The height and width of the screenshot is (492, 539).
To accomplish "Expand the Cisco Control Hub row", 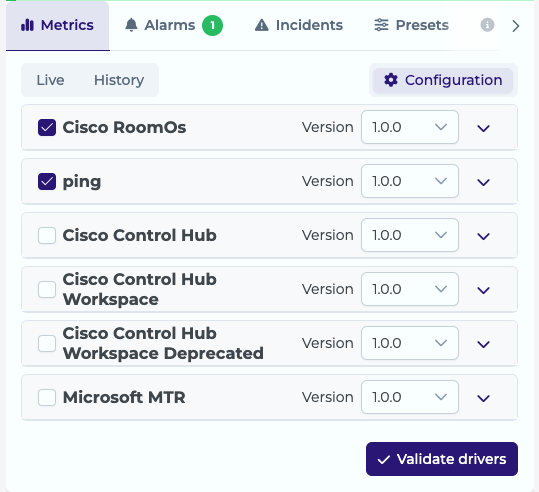I will (x=483, y=237).
